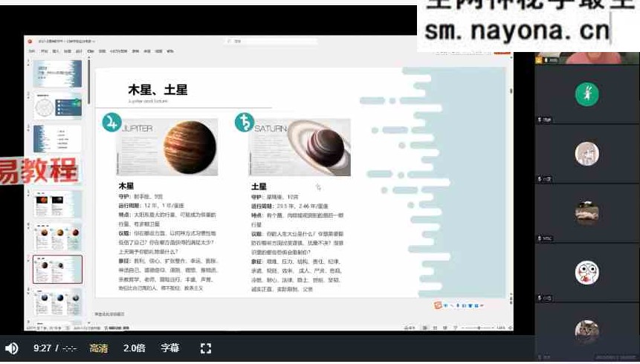
Task: Start the slideshow from status bar
Action: tap(456, 328)
